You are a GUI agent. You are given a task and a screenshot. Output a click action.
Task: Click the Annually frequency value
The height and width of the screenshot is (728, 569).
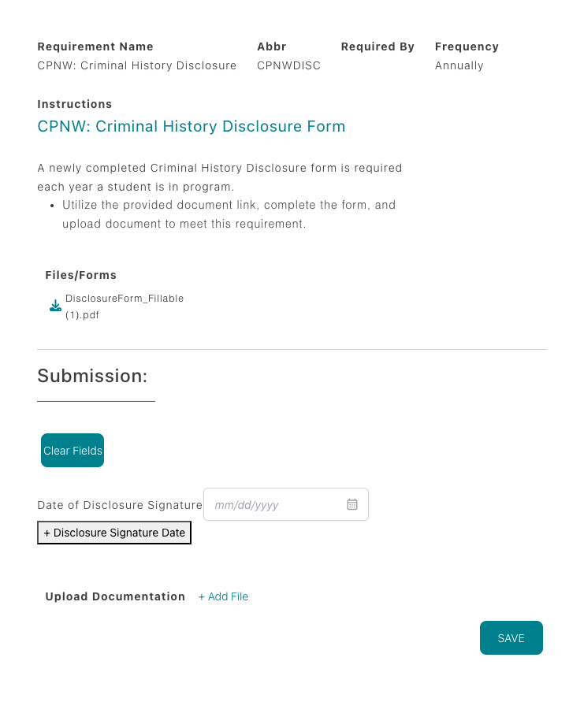pos(459,65)
